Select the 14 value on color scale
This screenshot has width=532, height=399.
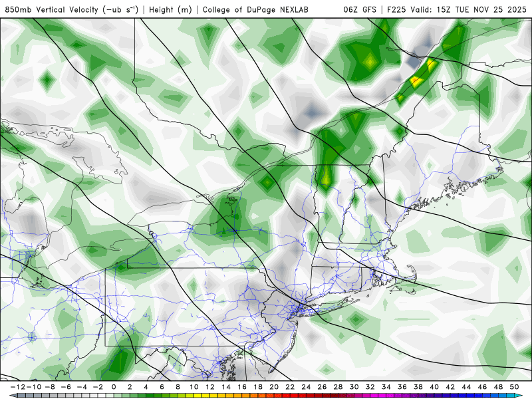pos(226,387)
